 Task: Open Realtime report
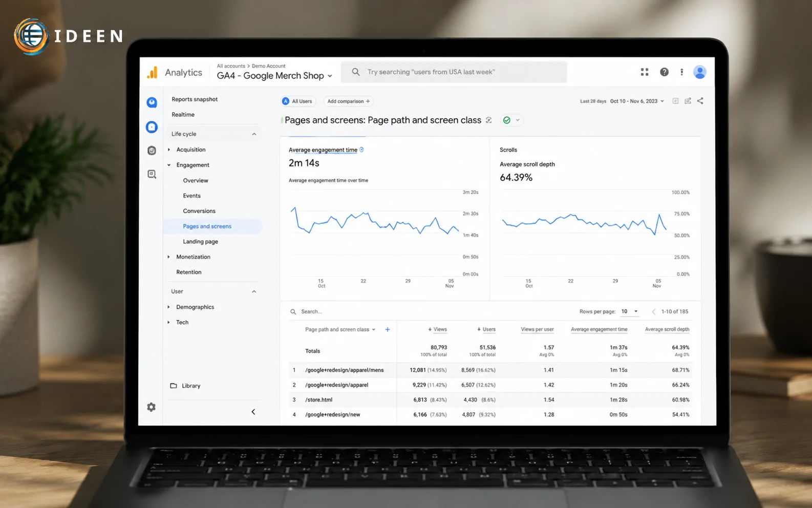pos(183,115)
